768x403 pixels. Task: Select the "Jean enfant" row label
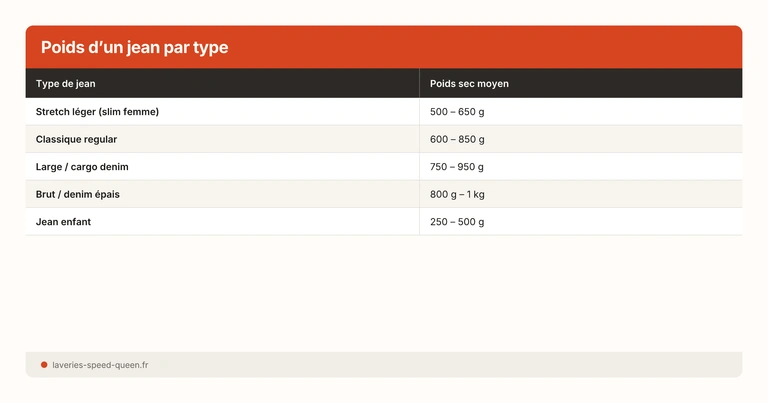click(x=63, y=222)
